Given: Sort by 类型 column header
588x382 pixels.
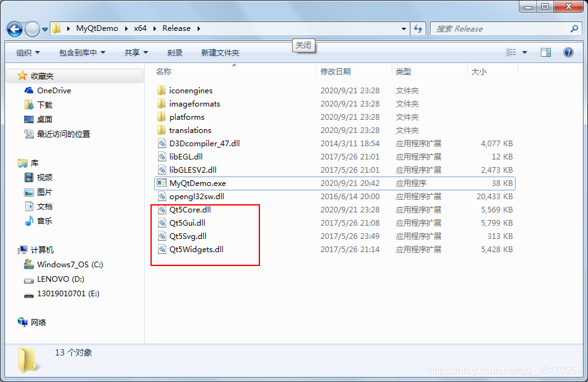Looking at the screenshot, I should (403, 71).
